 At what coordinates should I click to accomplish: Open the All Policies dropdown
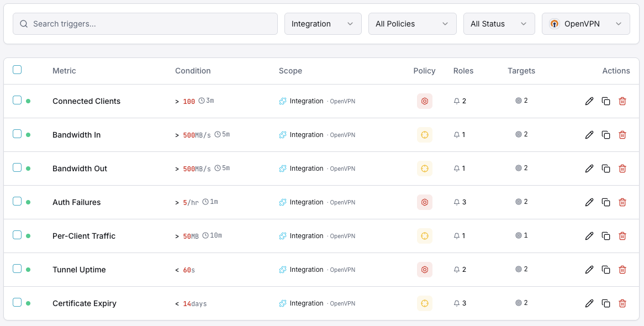pos(412,24)
